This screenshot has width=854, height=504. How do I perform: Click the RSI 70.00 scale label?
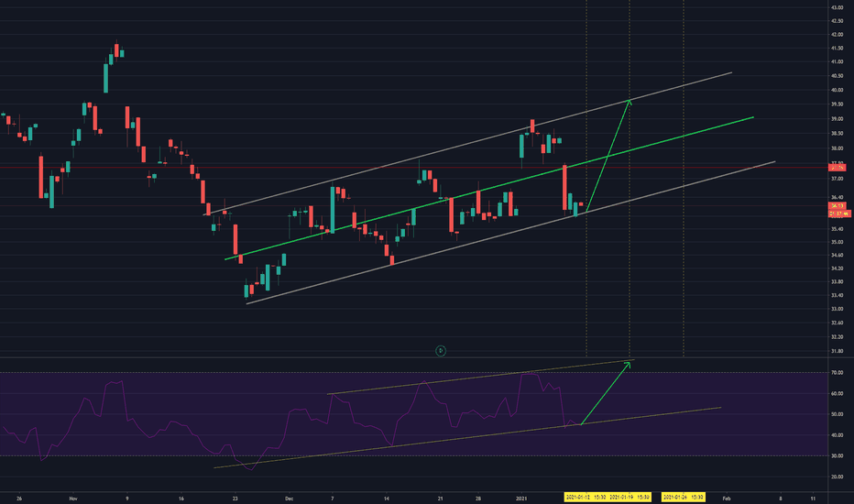pos(838,373)
